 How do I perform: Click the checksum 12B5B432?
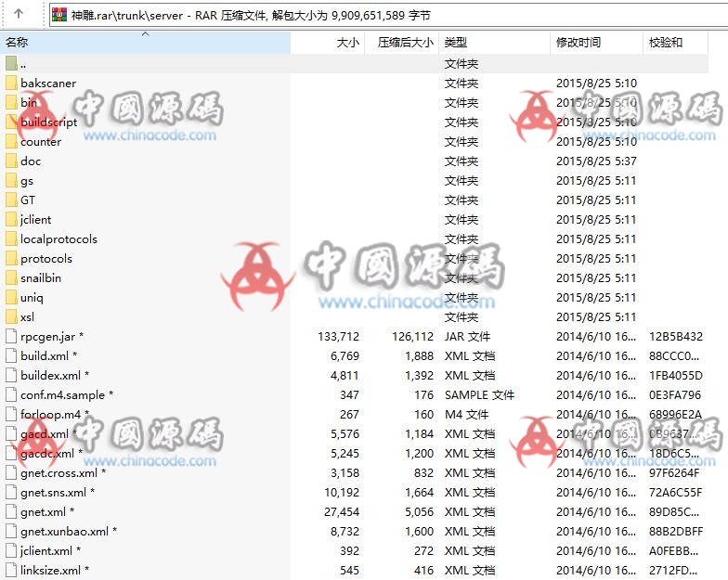pyautogui.click(x=676, y=336)
